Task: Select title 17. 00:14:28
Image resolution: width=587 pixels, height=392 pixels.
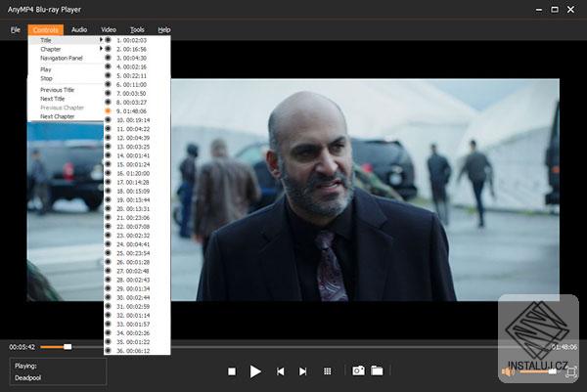Action: click(137, 182)
